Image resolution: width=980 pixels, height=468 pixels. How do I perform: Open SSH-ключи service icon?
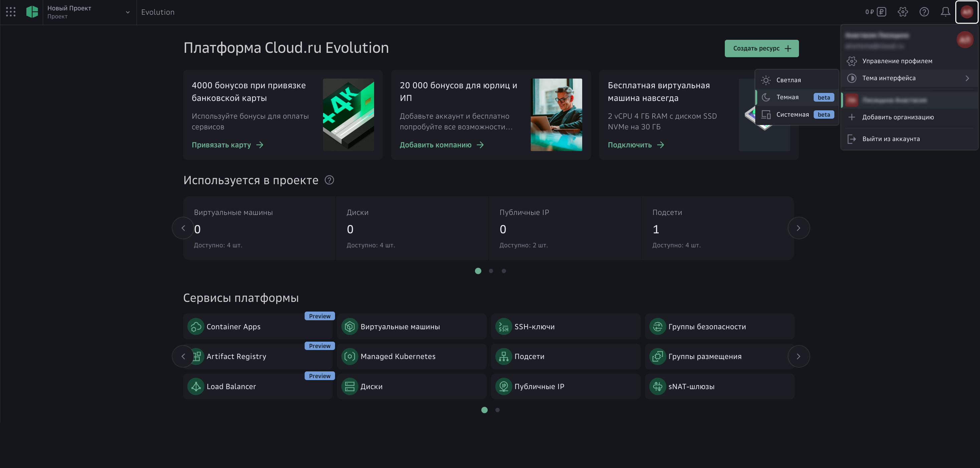[504, 327]
